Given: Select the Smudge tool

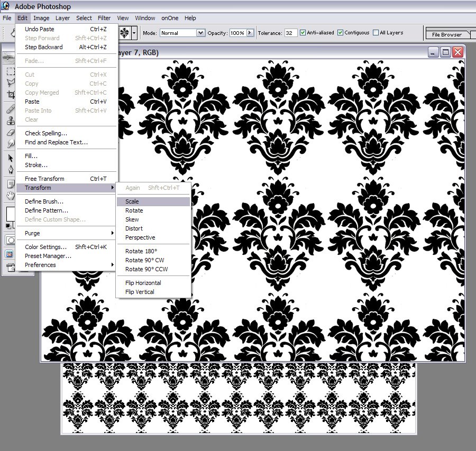Looking at the screenshot, I should 11,144.
